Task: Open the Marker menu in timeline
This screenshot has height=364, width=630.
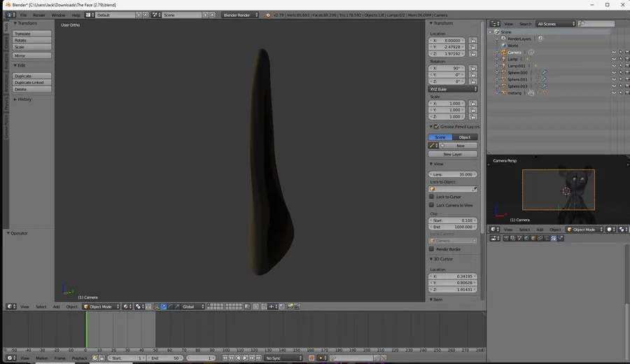Action: point(42,358)
